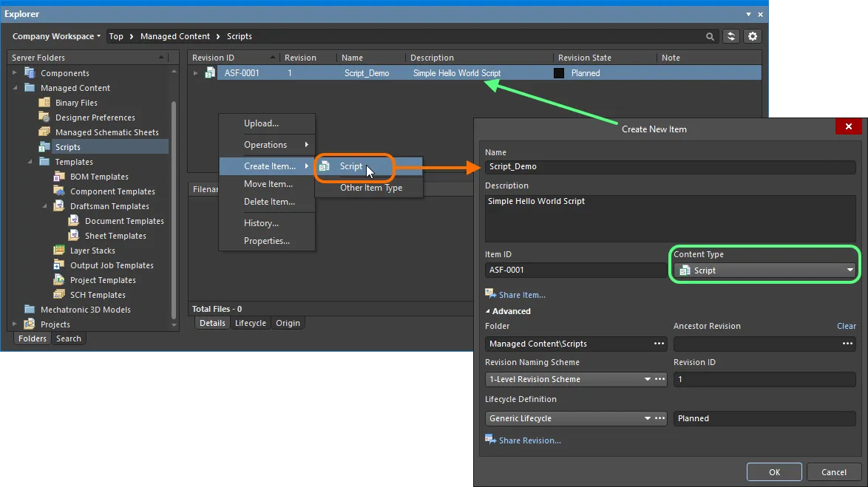The width and height of the screenshot is (868, 487).
Task: Click the Mechatronic 3D Models folder icon
Action: (30, 310)
